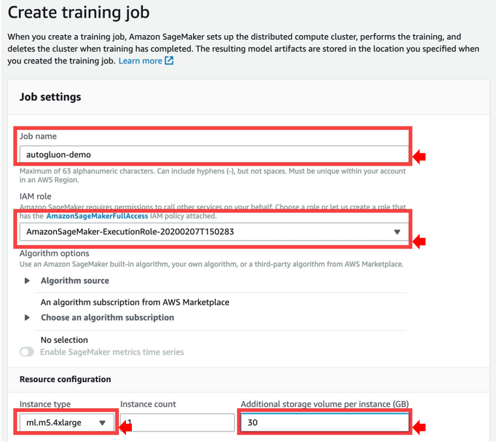Click the Additional storage volume field
Screen dimensions: 496x448
pyautogui.click(x=324, y=423)
